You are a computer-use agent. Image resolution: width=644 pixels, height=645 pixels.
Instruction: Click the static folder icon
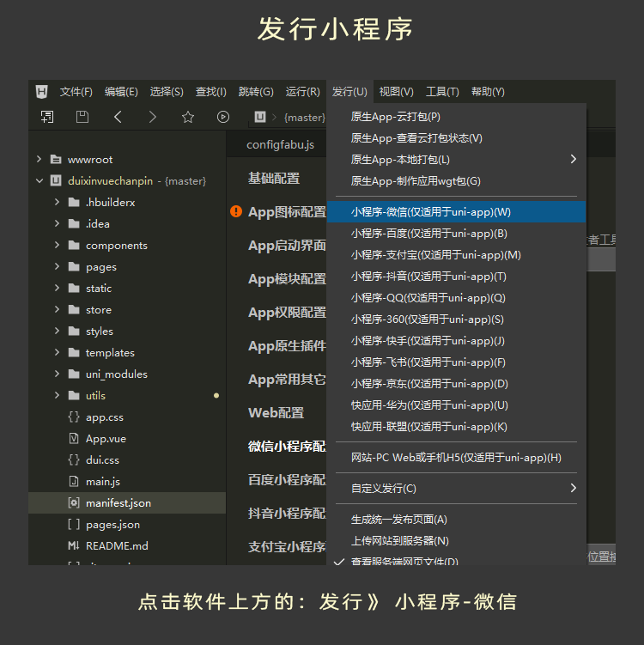[x=74, y=288]
